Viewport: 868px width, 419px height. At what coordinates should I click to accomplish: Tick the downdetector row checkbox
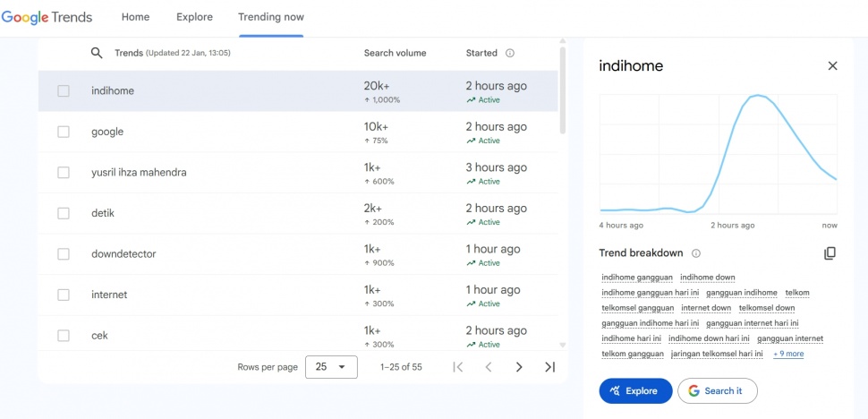click(x=64, y=254)
